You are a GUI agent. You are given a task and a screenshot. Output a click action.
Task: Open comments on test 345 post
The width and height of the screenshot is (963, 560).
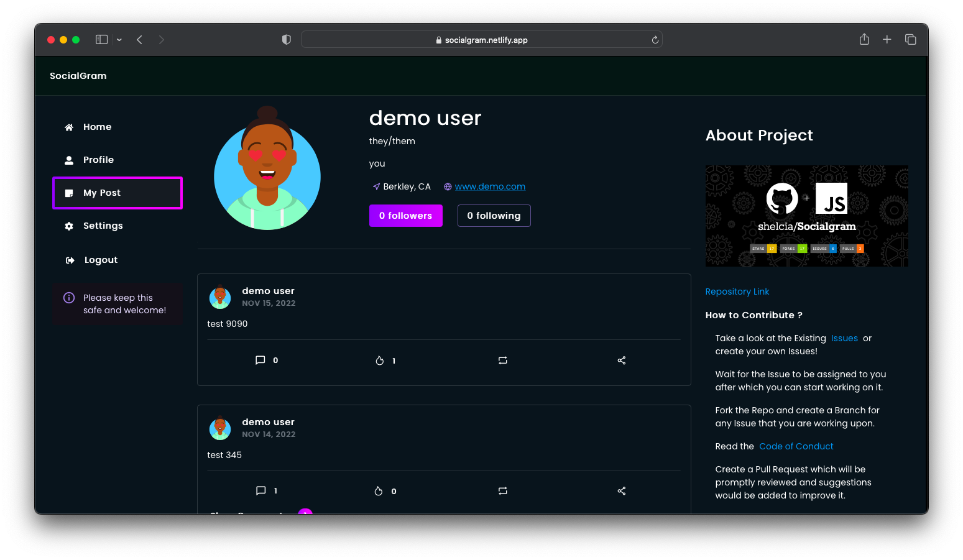pyautogui.click(x=261, y=491)
